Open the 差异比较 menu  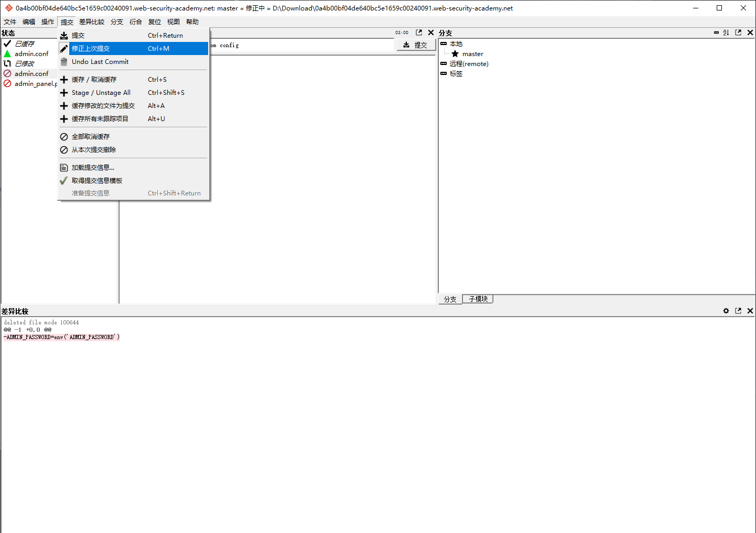92,21
